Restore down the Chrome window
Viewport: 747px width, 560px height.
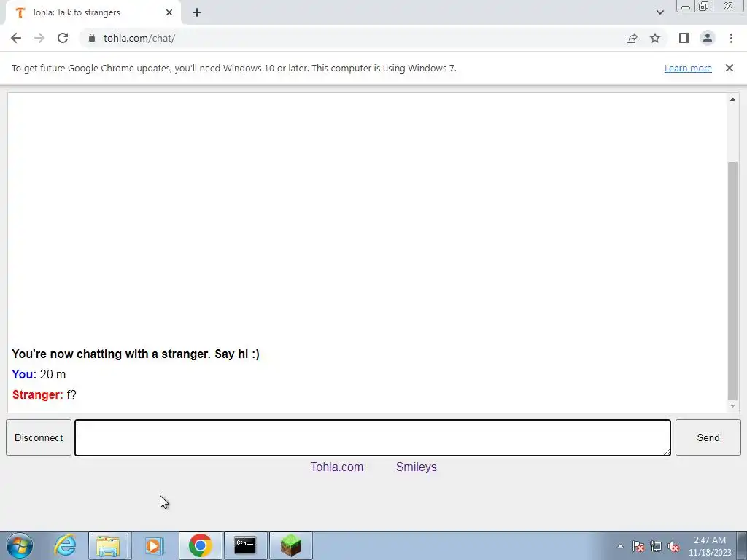click(x=703, y=7)
